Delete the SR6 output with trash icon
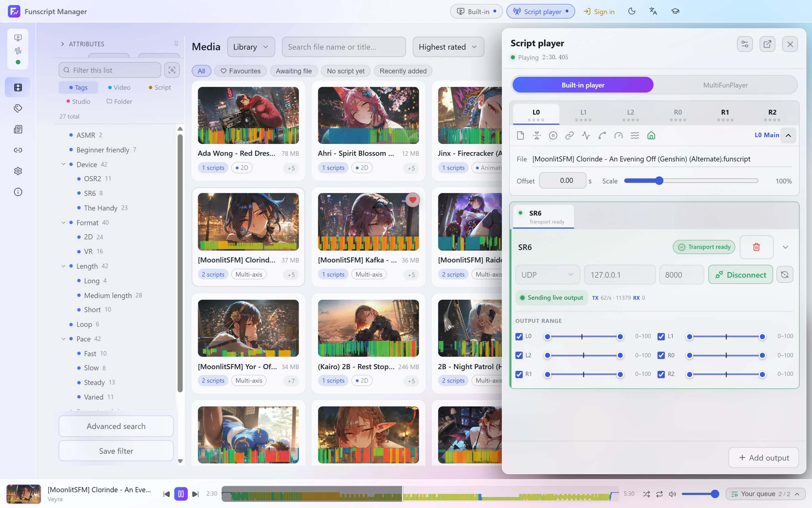The image size is (812, 508). tap(757, 247)
